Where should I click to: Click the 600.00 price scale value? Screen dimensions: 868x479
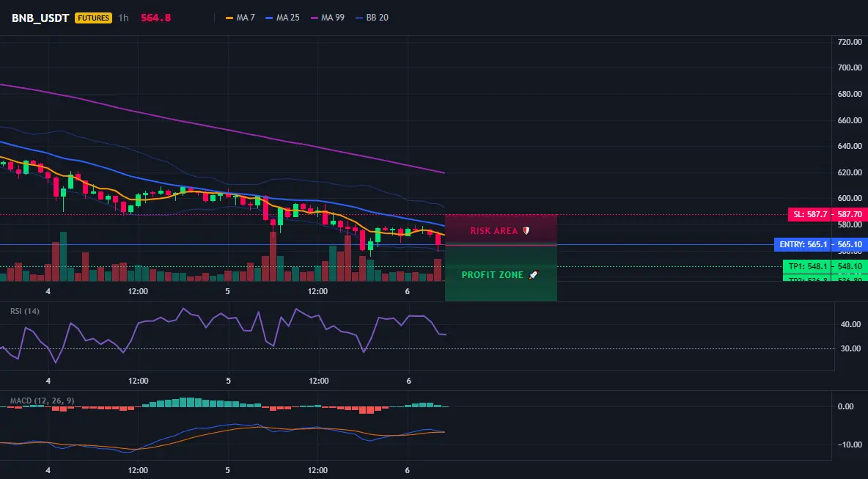coord(850,198)
